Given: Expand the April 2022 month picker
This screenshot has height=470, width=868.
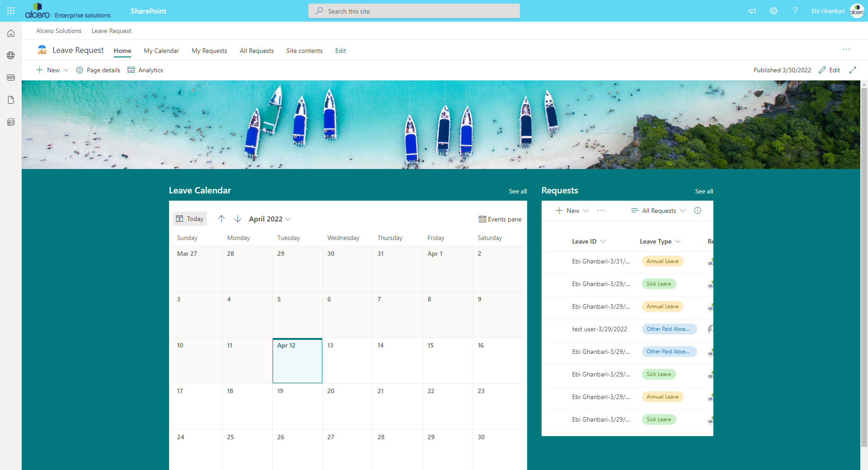Looking at the screenshot, I should pos(269,219).
